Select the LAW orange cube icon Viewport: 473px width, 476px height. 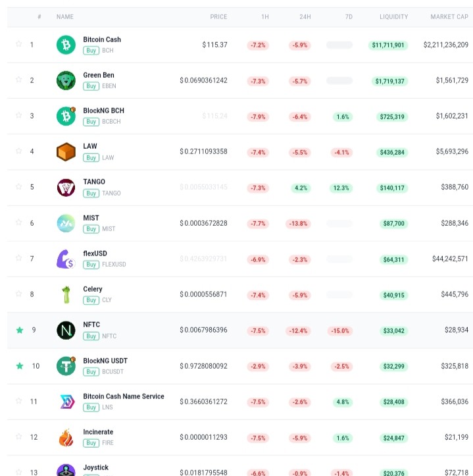click(x=66, y=151)
